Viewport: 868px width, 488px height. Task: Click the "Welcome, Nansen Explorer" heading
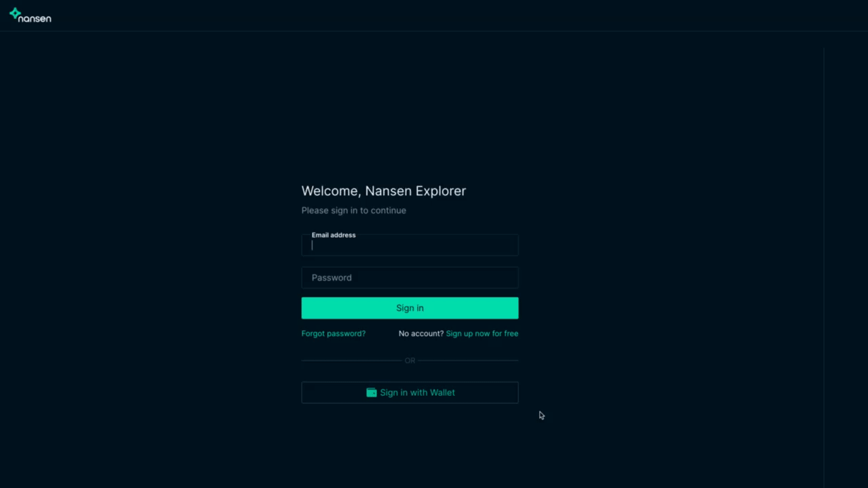[384, 191]
